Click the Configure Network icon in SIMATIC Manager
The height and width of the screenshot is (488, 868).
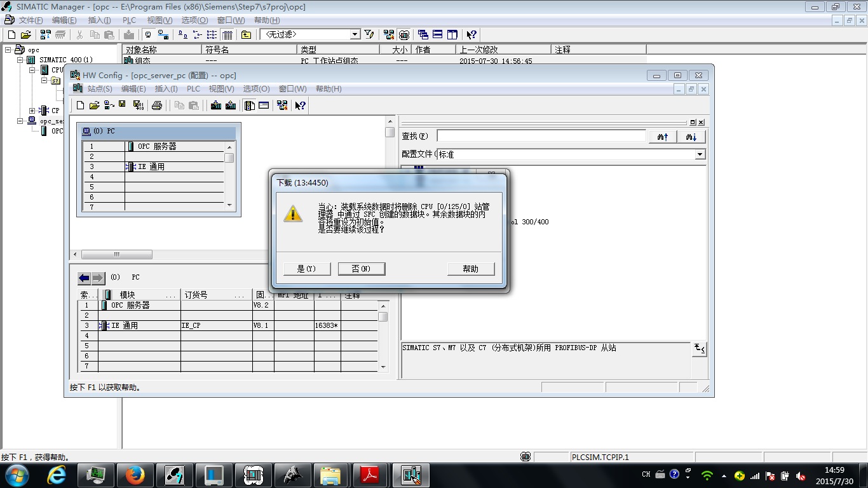coord(389,34)
